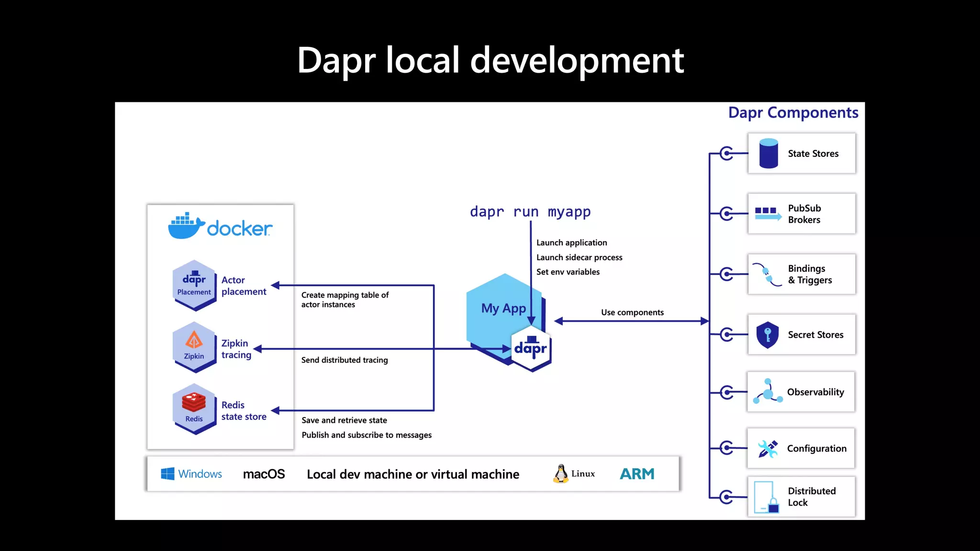Click the connector socket beside Configuration
Screen dimensions: 980x551
726,448
